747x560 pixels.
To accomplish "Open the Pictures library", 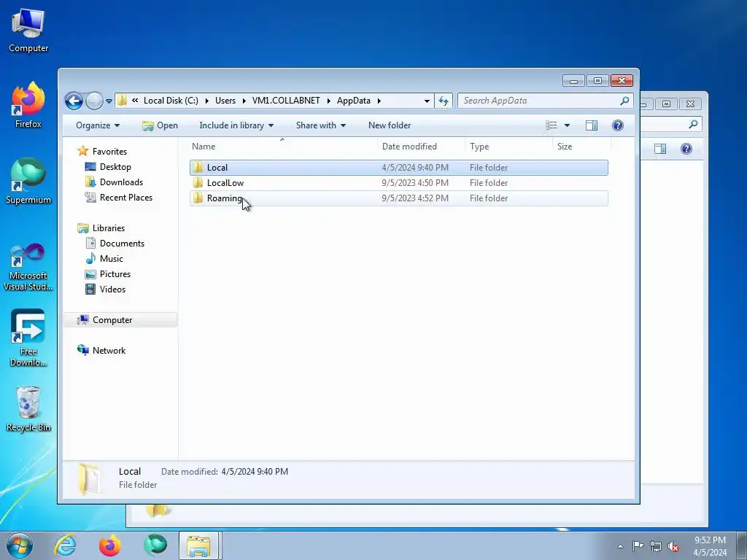I will pos(115,274).
